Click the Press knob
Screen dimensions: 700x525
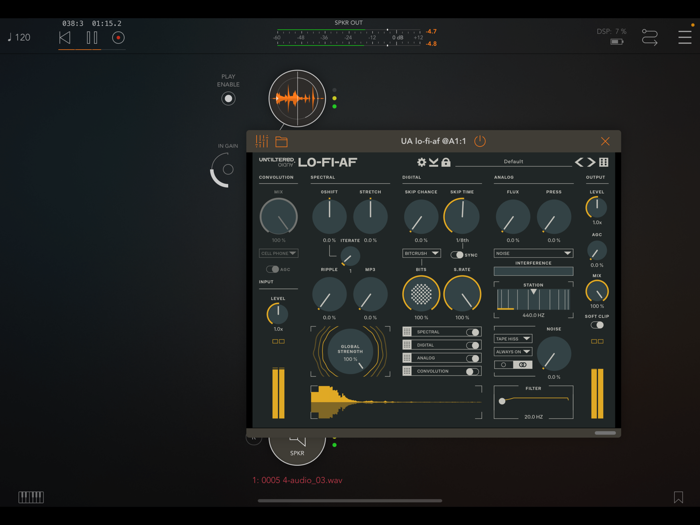554,217
